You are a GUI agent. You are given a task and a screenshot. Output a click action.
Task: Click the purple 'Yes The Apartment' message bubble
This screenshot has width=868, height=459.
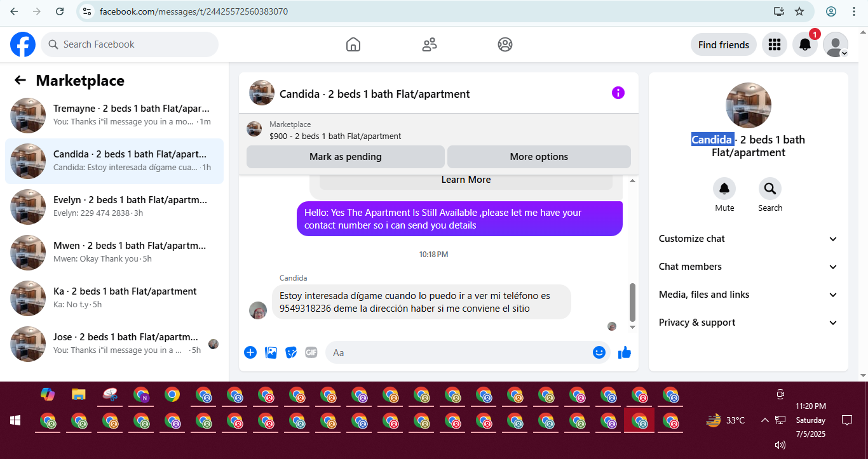coord(459,219)
